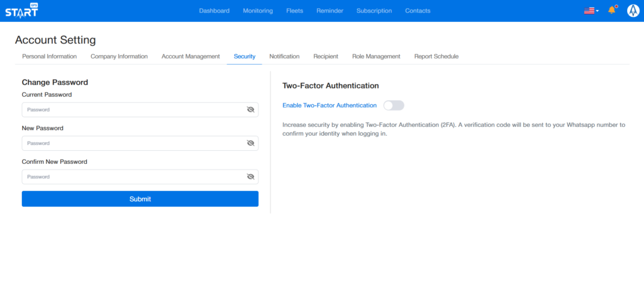Open the Subscription page
Viewport: 644px width, 304px height.
[374, 11]
